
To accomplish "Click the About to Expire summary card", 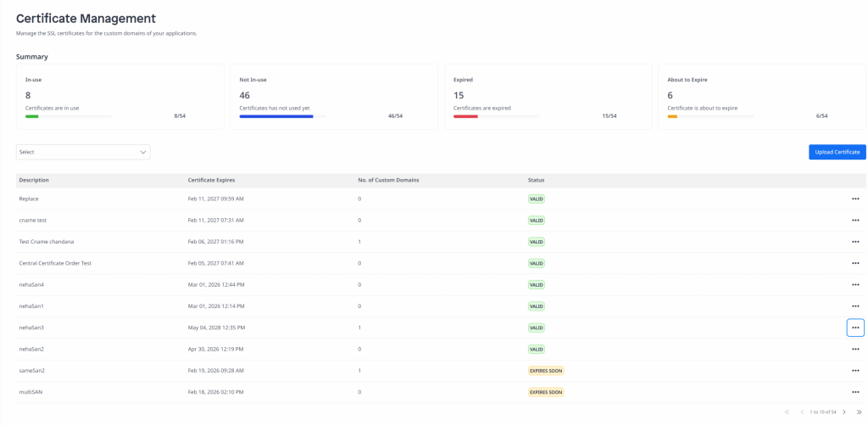I will (761, 97).
